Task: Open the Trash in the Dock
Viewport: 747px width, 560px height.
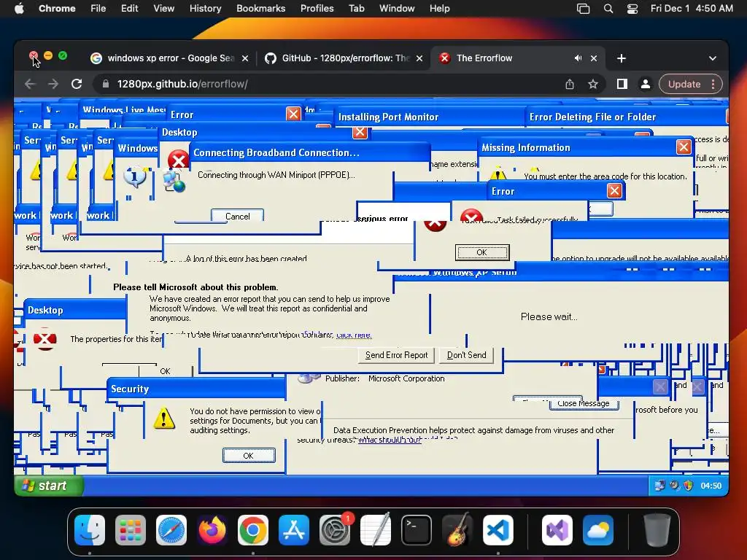Action: tap(657, 530)
